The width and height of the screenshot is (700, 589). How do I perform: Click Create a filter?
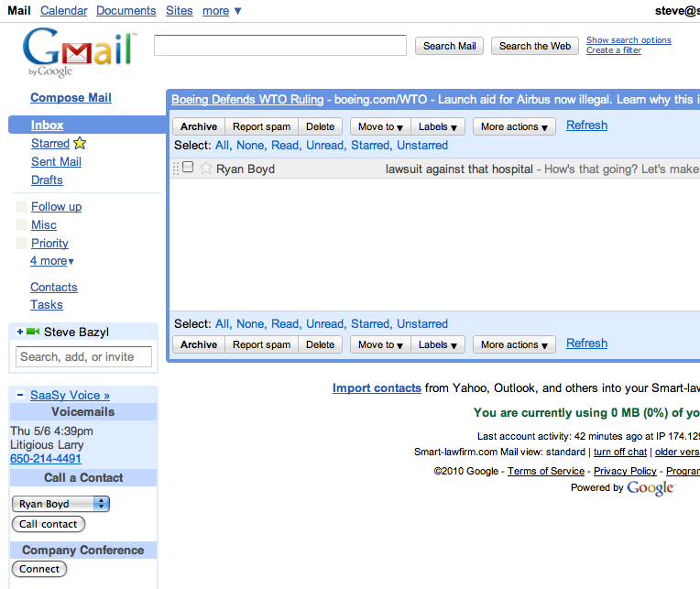coord(614,50)
